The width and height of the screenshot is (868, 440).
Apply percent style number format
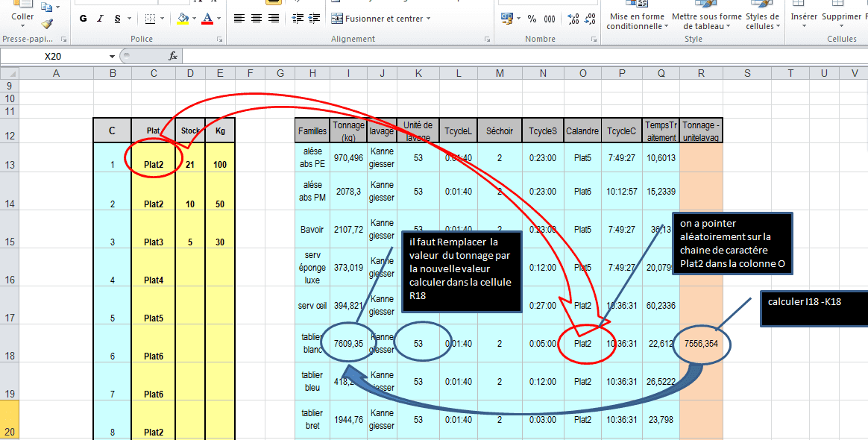[532, 19]
